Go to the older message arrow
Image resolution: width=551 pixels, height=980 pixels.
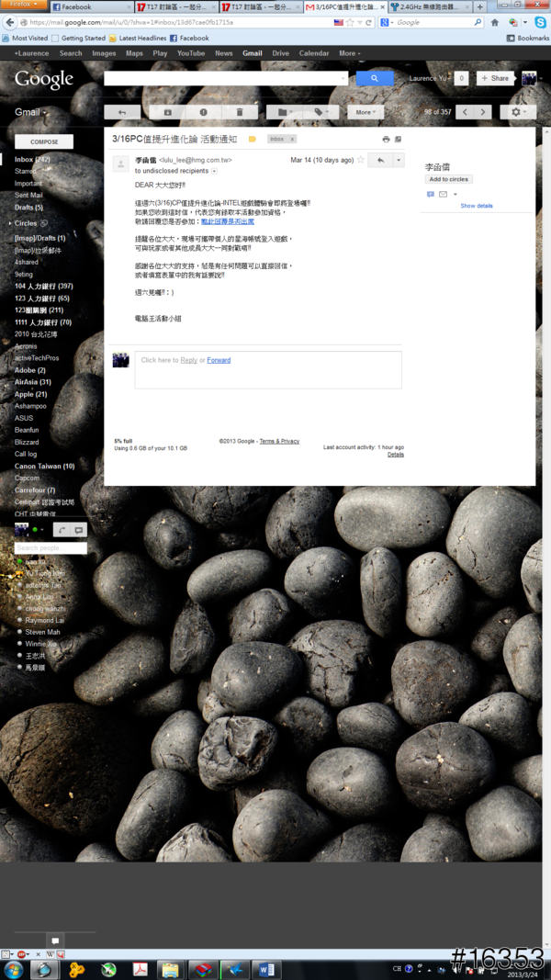pos(483,112)
